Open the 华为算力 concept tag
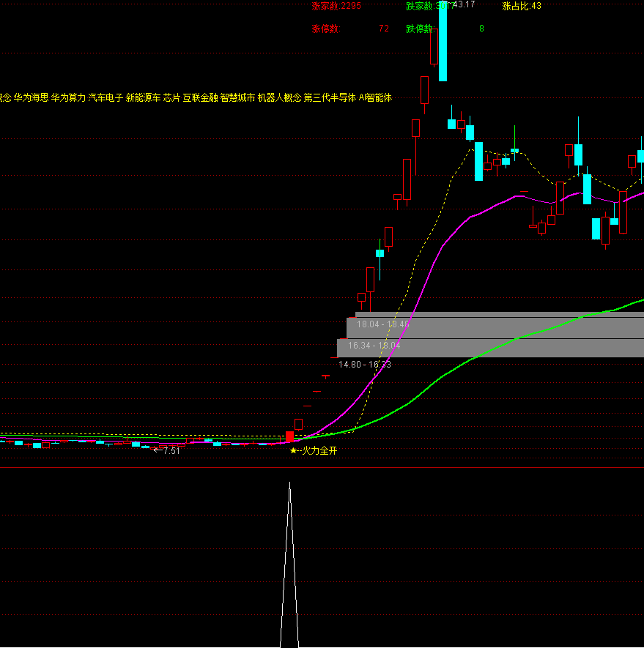 (x=68, y=97)
